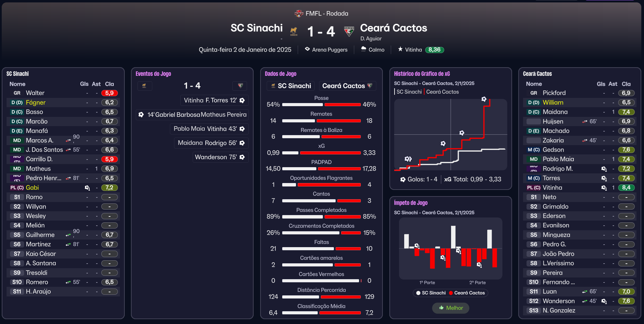Click Gabi's goal icon in SC Sinachi list
Screen dimensions: 644x324
[x=87, y=188]
